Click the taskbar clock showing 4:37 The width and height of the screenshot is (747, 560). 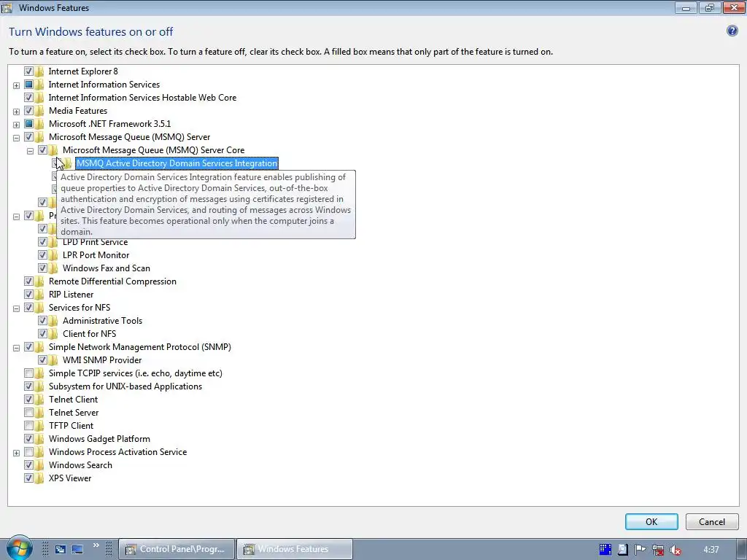point(711,550)
